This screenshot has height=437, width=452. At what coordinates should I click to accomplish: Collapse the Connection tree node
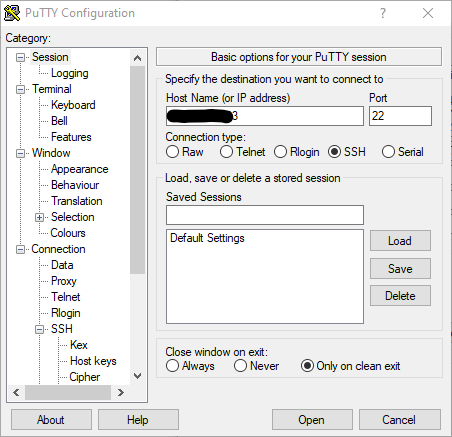(21, 249)
